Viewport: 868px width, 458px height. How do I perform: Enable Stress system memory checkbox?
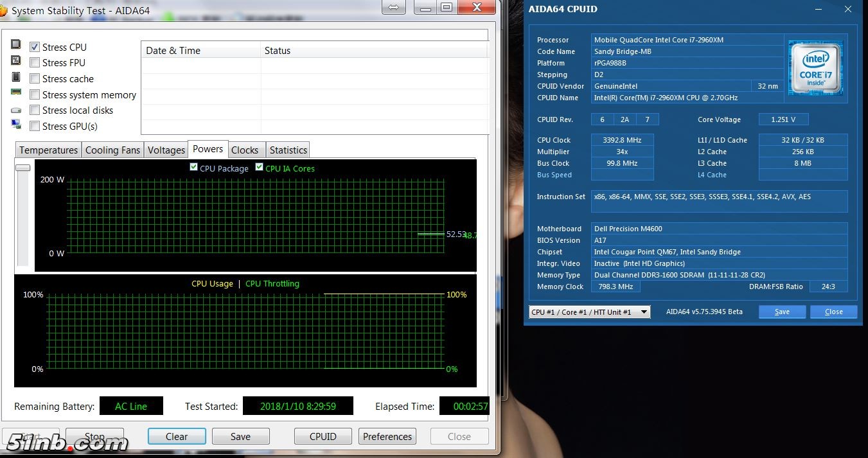pyautogui.click(x=35, y=95)
